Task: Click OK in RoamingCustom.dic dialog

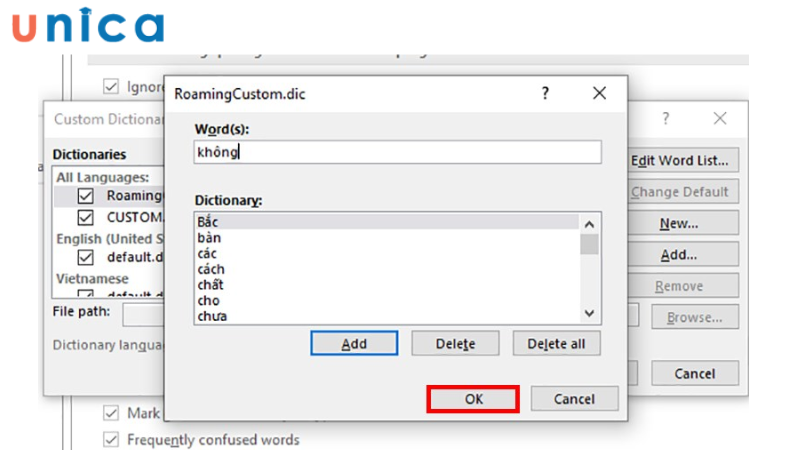Action: point(473,399)
